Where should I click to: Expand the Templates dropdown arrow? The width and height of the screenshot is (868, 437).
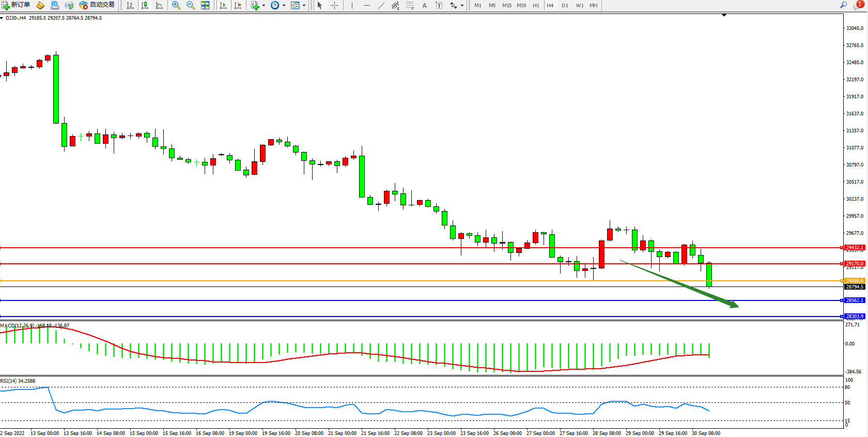304,6
